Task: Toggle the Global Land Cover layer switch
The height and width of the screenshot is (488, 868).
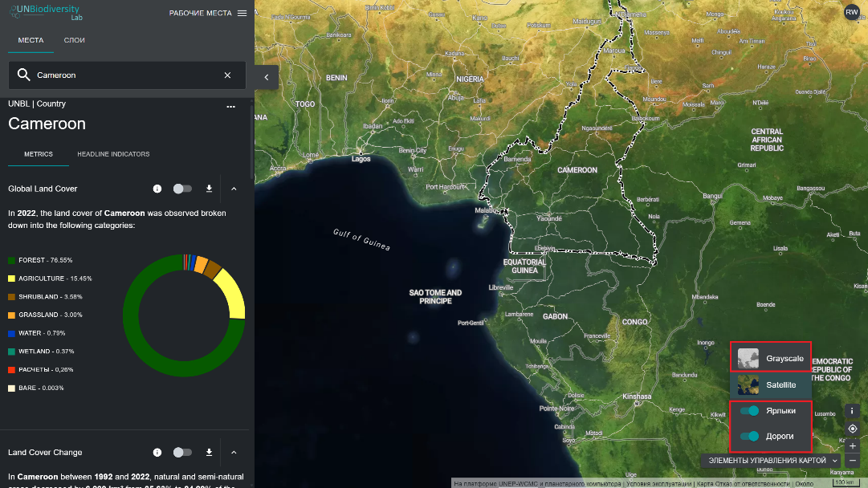Action: 182,189
